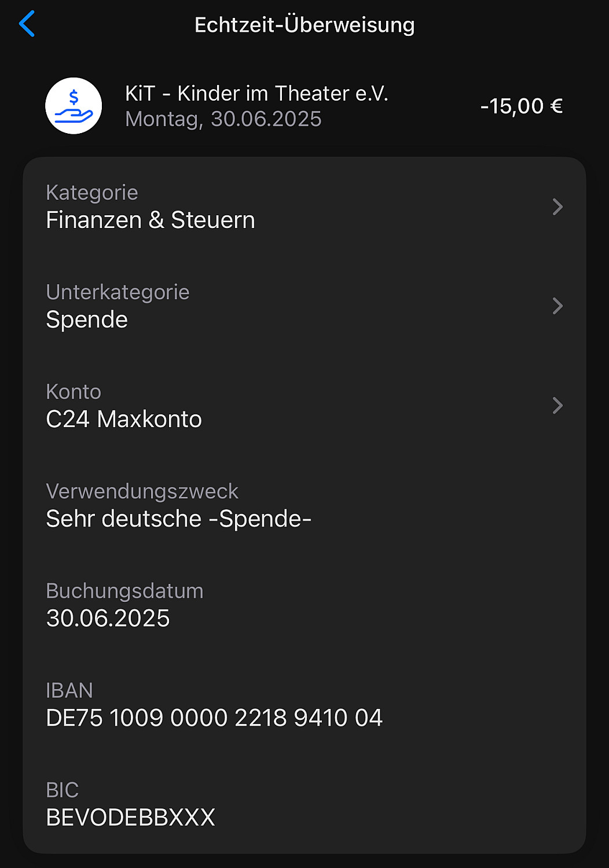This screenshot has height=868, width=609.
Task: Tap the donation hand icon
Action: [x=74, y=106]
